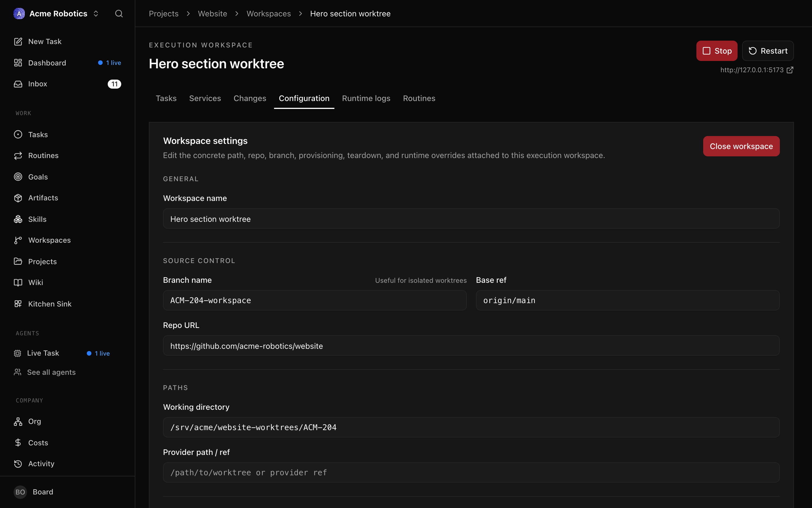Click the Workspaces branch icon in sidebar
This screenshot has height=508, width=812.
(18, 240)
